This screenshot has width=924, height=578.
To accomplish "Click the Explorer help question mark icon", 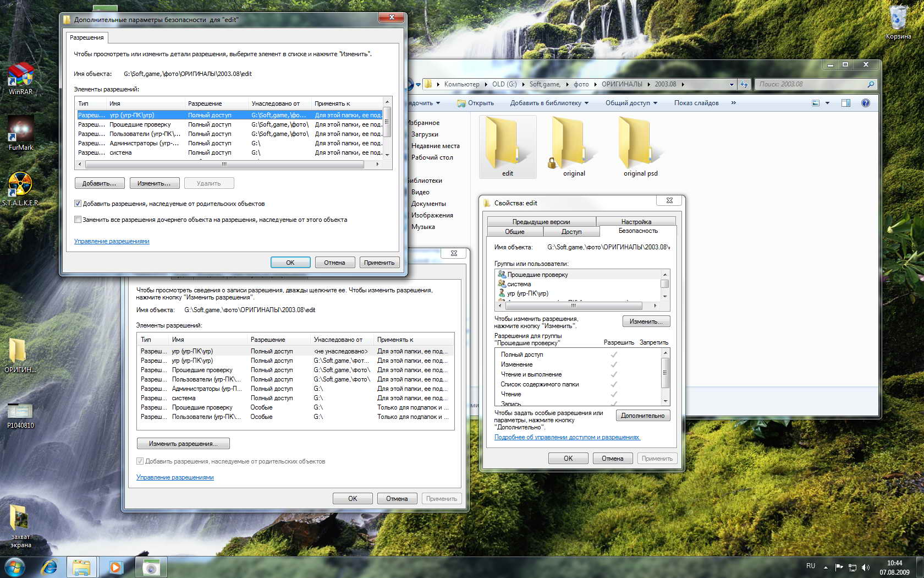I will (865, 103).
